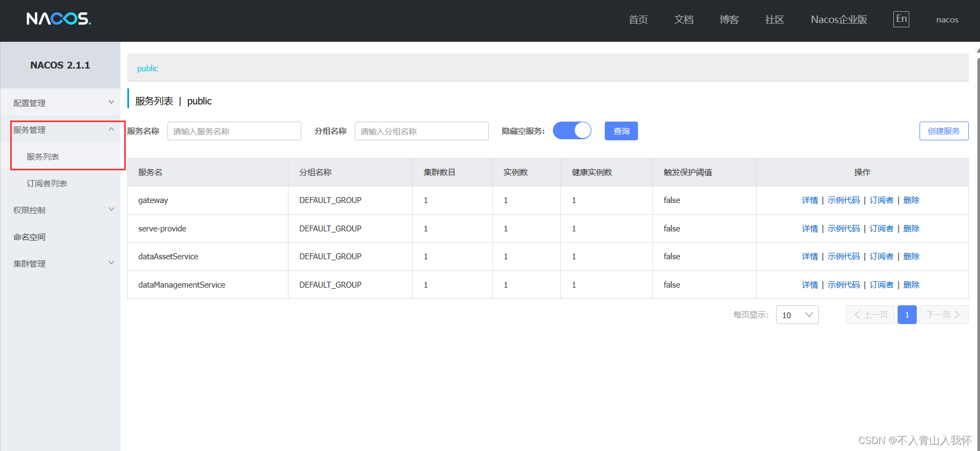
Task: Select 订阅者列表 in the sidebar
Action: 47,183
